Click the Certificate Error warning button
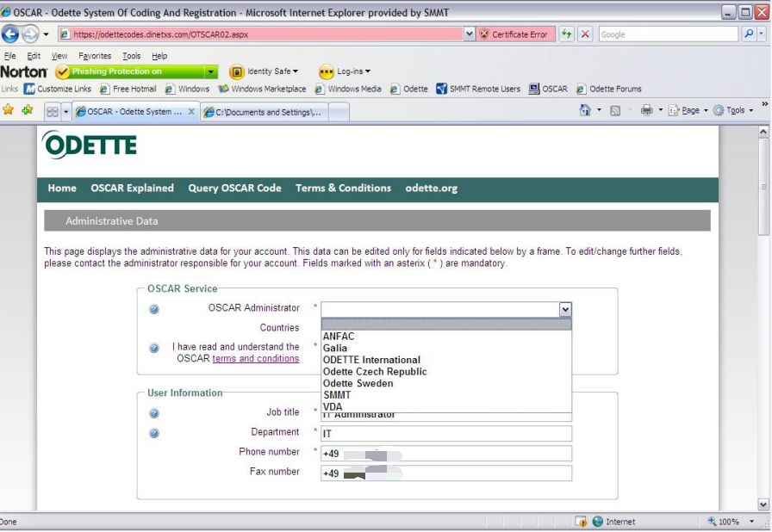Image resolution: width=772 pixels, height=532 pixels. point(514,34)
